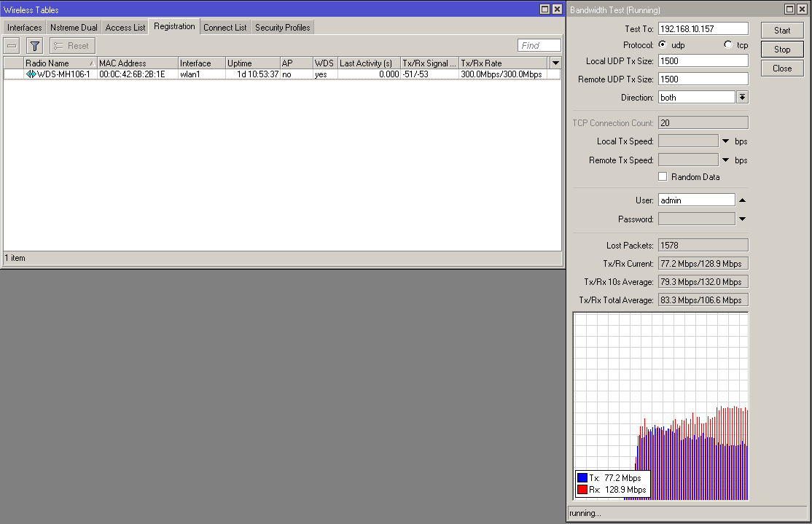Click signal value -51/-53
The image size is (812, 524).
[415, 74]
